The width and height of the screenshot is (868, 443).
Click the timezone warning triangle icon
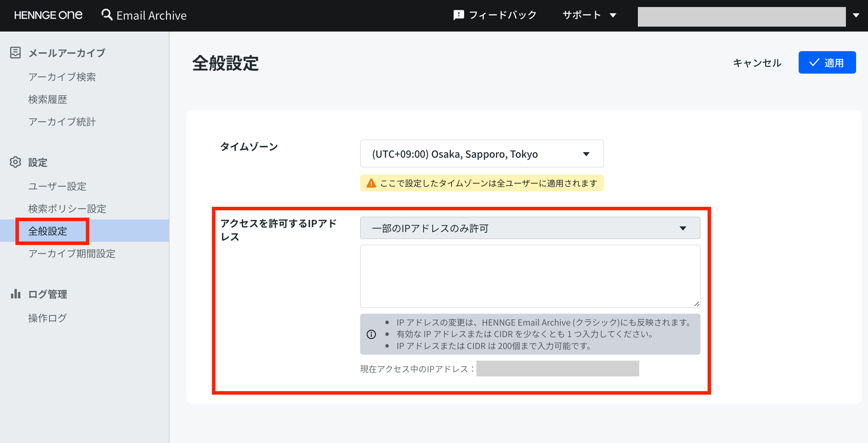pos(371,183)
